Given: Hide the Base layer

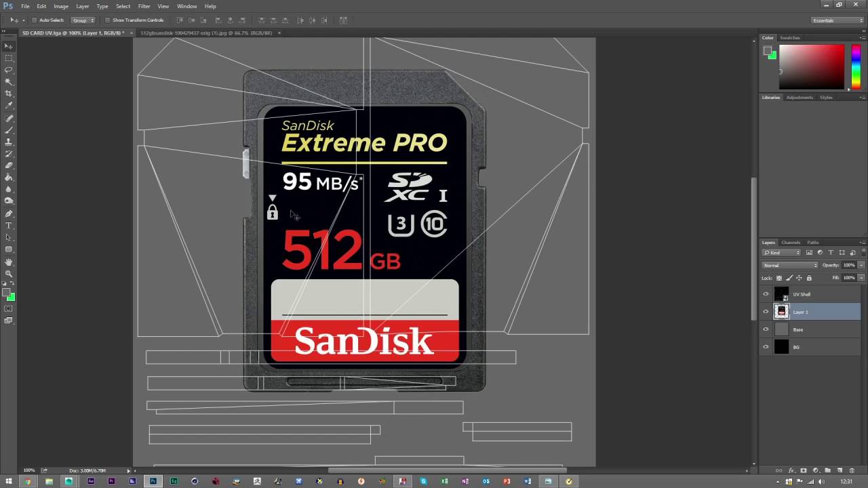Looking at the screenshot, I should [766, 329].
